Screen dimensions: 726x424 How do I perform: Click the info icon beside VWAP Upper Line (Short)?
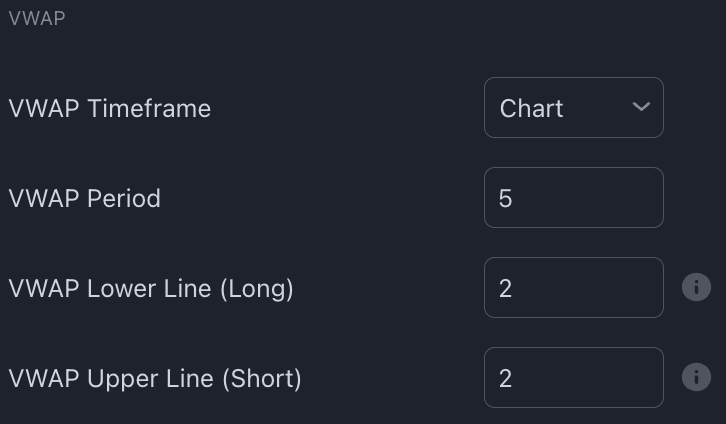click(x=695, y=378)
